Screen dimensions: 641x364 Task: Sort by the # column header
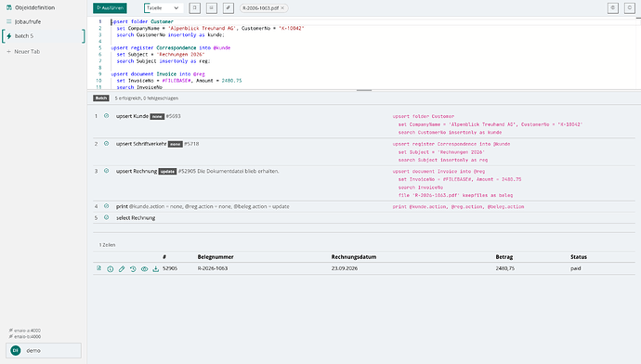click(164, 257)
